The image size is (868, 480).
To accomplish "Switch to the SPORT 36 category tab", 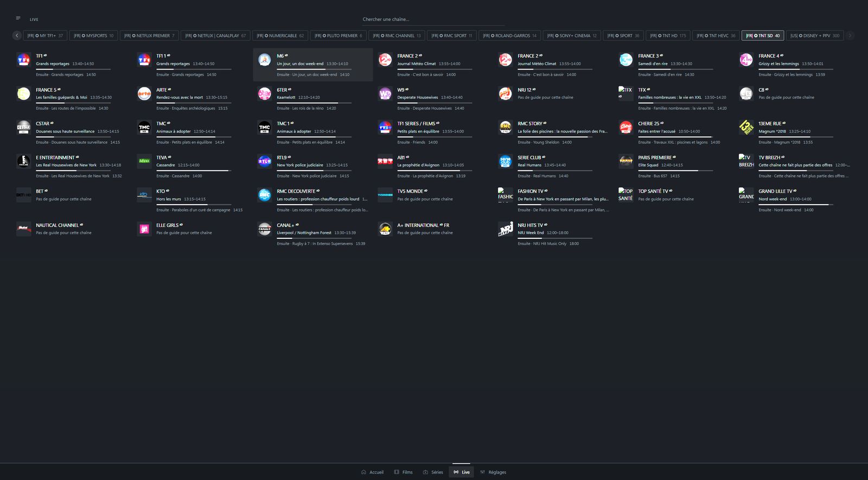I will coord(623,36).
